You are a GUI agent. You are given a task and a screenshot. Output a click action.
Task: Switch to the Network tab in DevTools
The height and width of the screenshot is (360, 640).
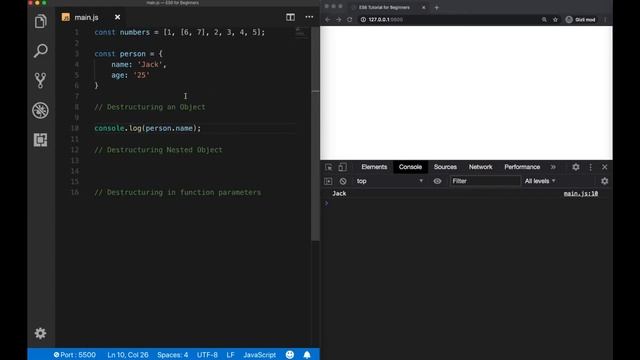tap(480, 167)
